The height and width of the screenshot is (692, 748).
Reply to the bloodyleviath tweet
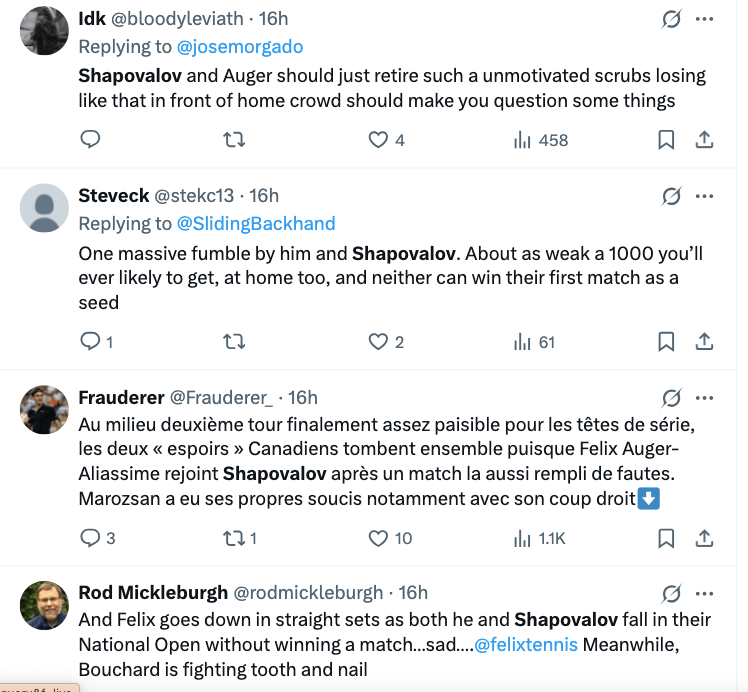pyautogui.click(x=90, y=140)
